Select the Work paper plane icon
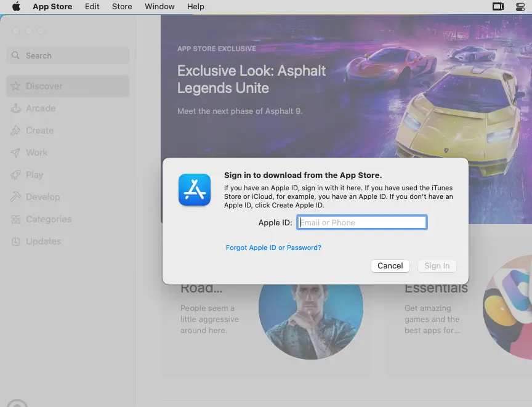532x407 pixels. (x=15, y=153)
